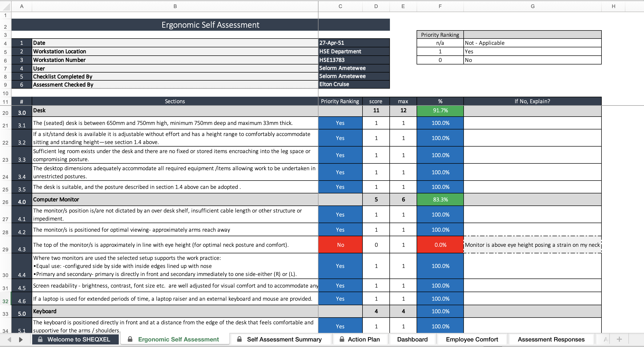Select the Yes ranking for item 4.2

tap(340, 230)
